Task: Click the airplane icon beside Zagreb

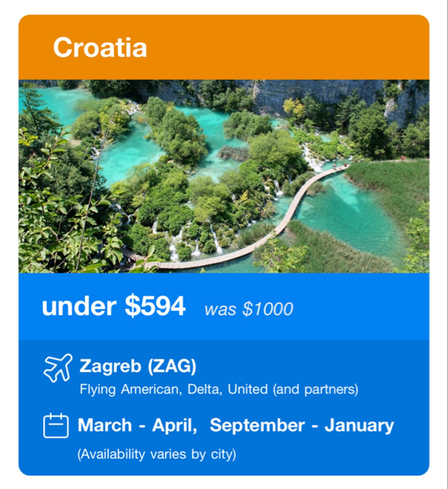Action: click(x=58, y=368)
